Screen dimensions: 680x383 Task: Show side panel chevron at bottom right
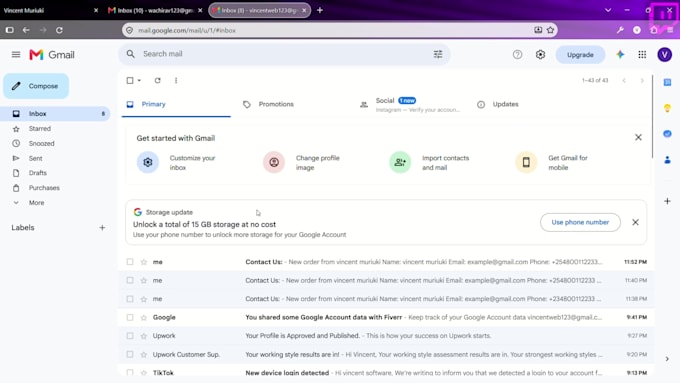667,359
